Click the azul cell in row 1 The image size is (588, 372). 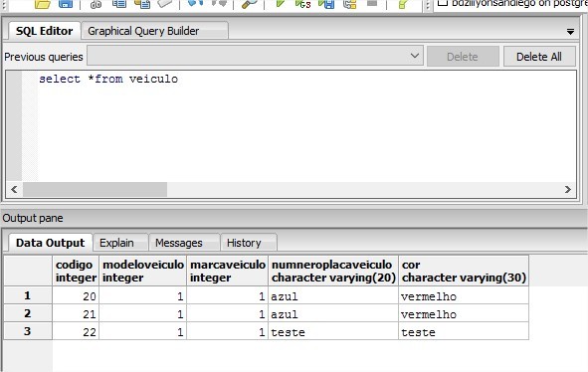(333, 295)
